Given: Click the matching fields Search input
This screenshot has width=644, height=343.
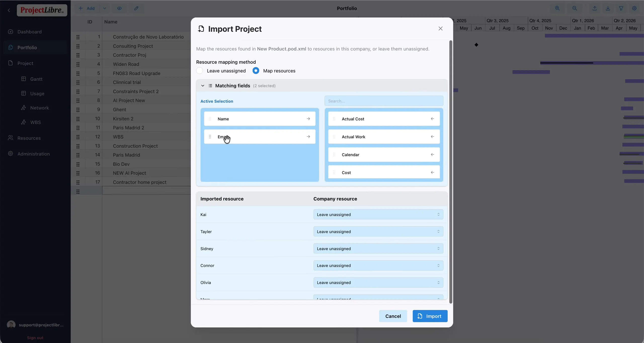Looking at the screenshot, I should coord(384,101).
